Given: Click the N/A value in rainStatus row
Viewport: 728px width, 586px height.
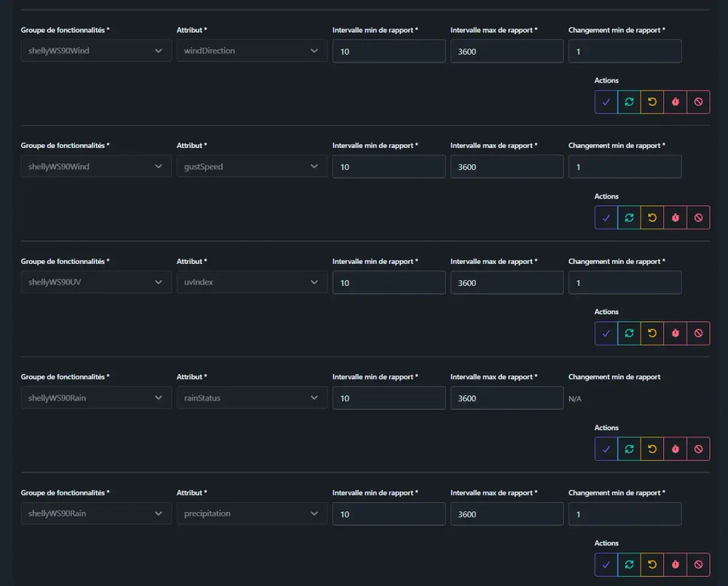Looking at the screenshot, I should tap(574, 398).
